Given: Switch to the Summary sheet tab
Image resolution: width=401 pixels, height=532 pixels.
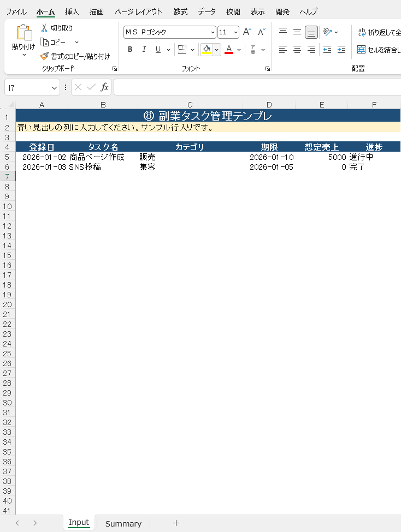Looking at the screenshot, I should point(123,523).
